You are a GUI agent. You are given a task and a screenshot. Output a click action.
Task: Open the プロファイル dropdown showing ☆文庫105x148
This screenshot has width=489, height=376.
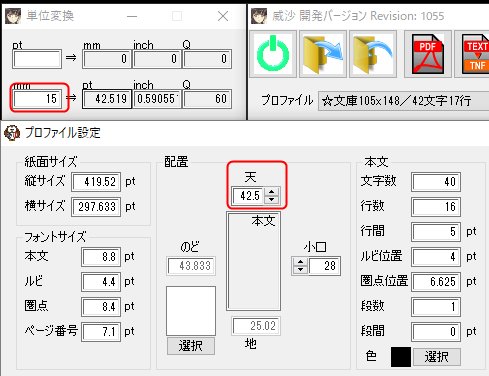click(403, 101)
